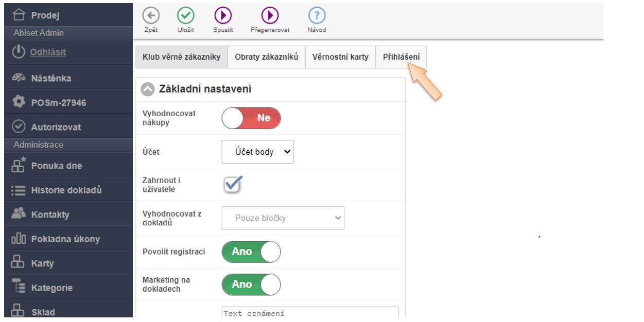This screenshot has height=322, width=644.
Task: Collapse the Základní nastavení section
Action: click(148, 90)
